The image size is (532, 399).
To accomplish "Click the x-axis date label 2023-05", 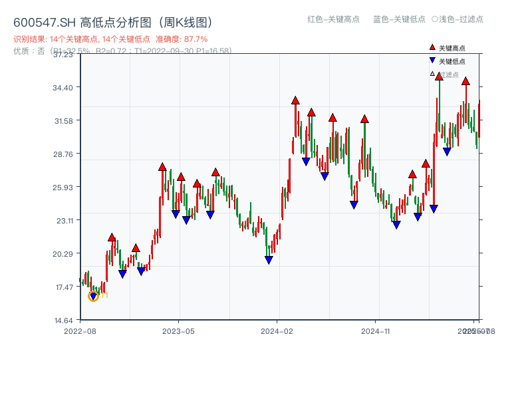I will (x=178, y=331).
